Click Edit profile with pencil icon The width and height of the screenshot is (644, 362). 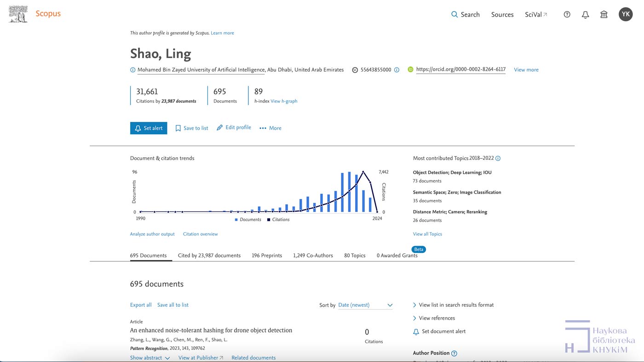[x=234, y=127]
